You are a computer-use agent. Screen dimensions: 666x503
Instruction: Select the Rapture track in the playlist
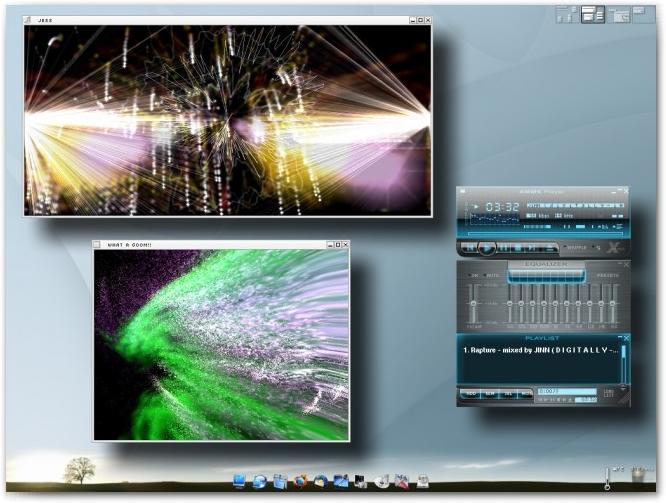point(540,351)
